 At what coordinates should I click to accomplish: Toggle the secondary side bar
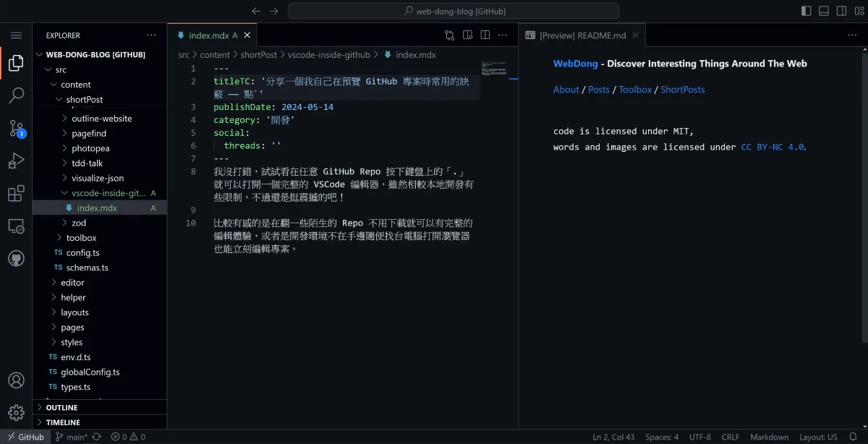(x=841, y=11)
